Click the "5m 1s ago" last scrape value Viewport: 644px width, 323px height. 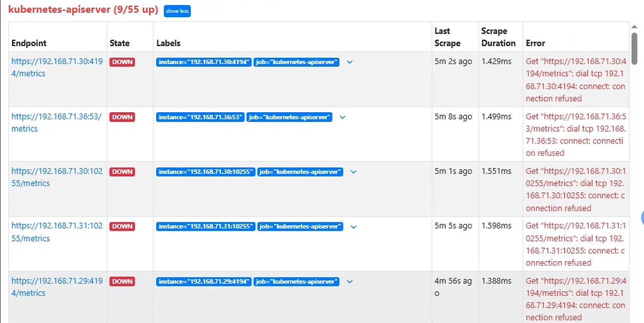(453, 171)
